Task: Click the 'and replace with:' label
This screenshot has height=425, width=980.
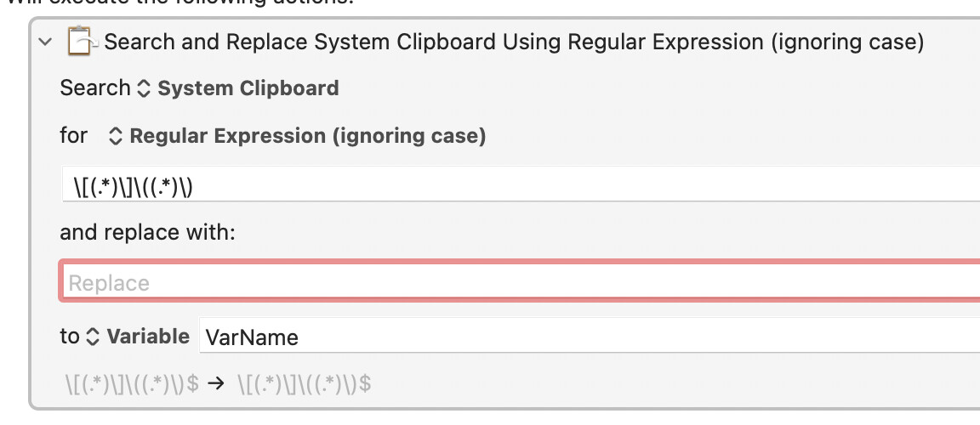Action: (147, 233)
